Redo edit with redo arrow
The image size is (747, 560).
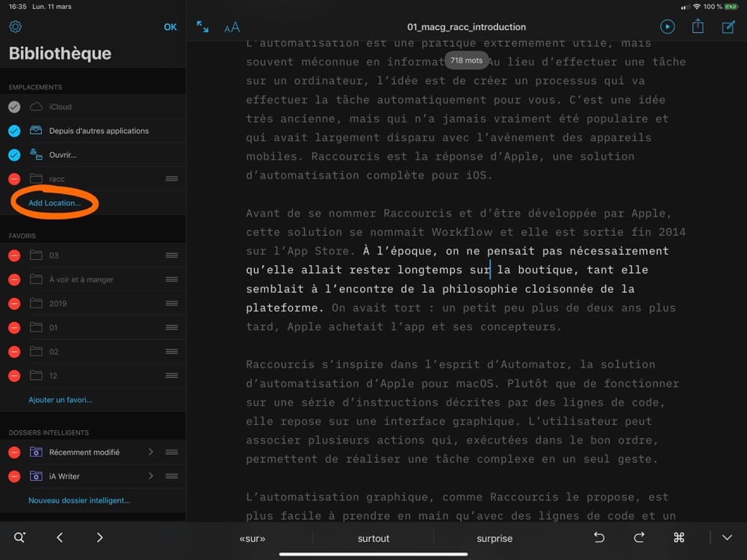(639, 538)
